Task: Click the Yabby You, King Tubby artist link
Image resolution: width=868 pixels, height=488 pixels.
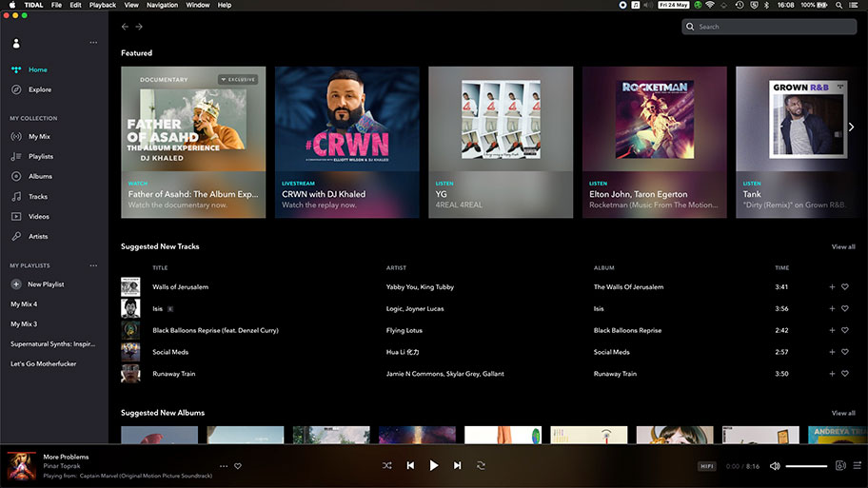Action: click(420, 287)
